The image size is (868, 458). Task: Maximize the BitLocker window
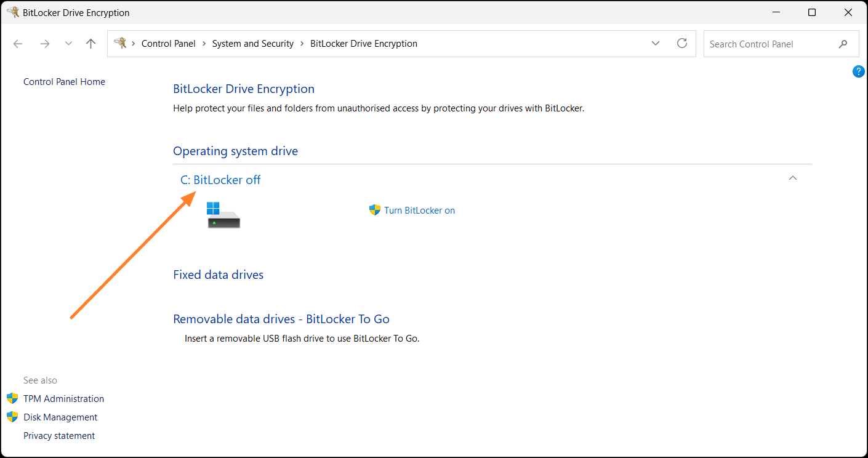(812, 12)
